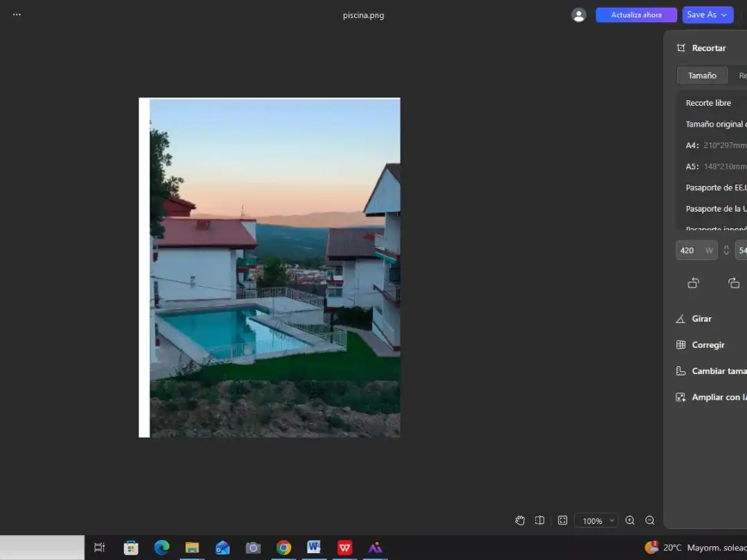Screen dimensions: 747x560
Task: Click the fit-to-screen icon
Action: pos(562,521)
